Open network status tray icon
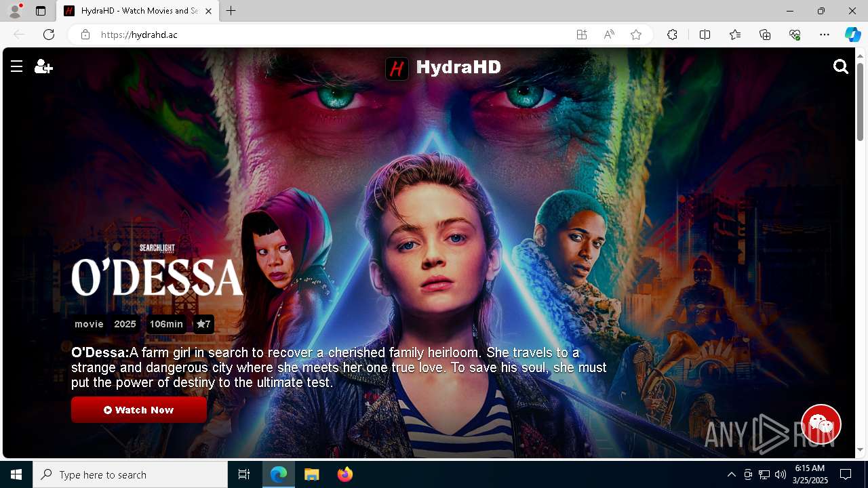 coord(764,474)
